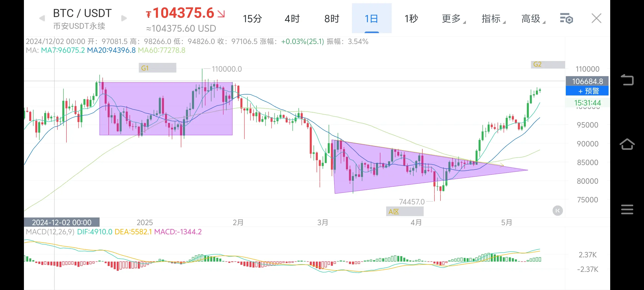Open chart settings icon

[566, 18]
